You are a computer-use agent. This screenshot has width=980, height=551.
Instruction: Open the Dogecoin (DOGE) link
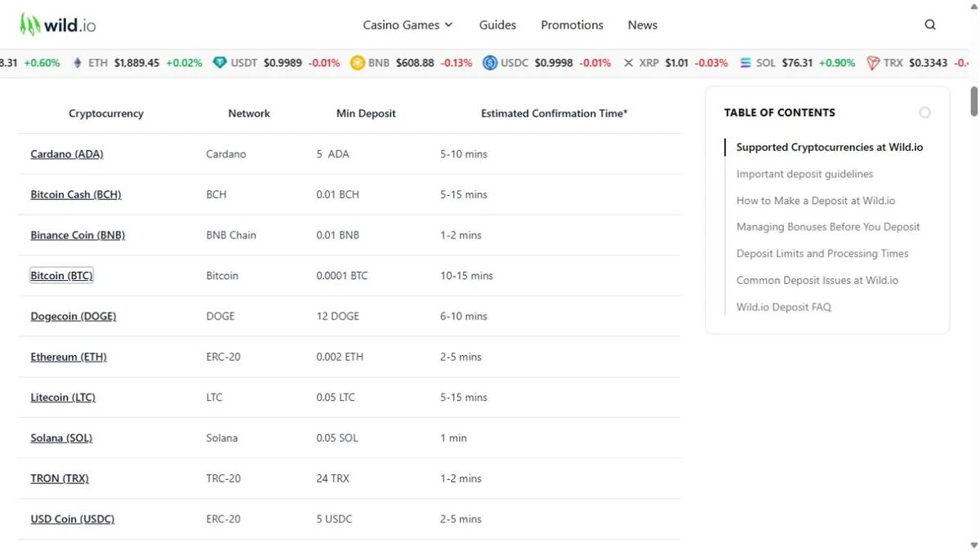[73, 316]
